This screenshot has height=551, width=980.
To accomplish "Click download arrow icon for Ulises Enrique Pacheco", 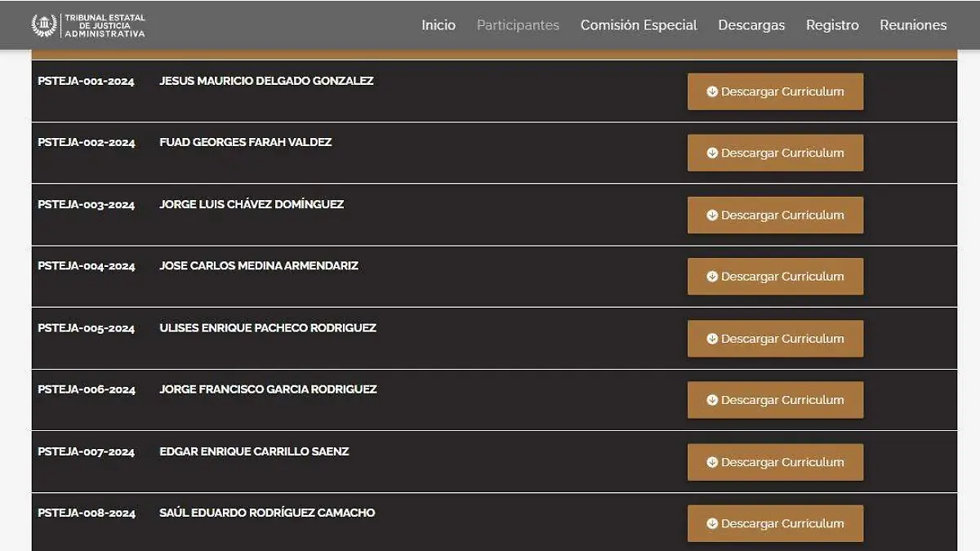I will click(x=712, y=339).
